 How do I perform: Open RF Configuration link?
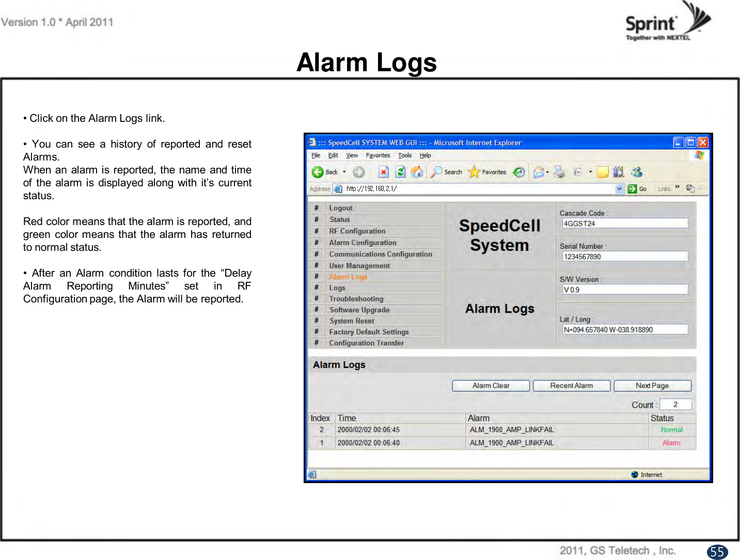pyautogui.click(x=357, y=231)
